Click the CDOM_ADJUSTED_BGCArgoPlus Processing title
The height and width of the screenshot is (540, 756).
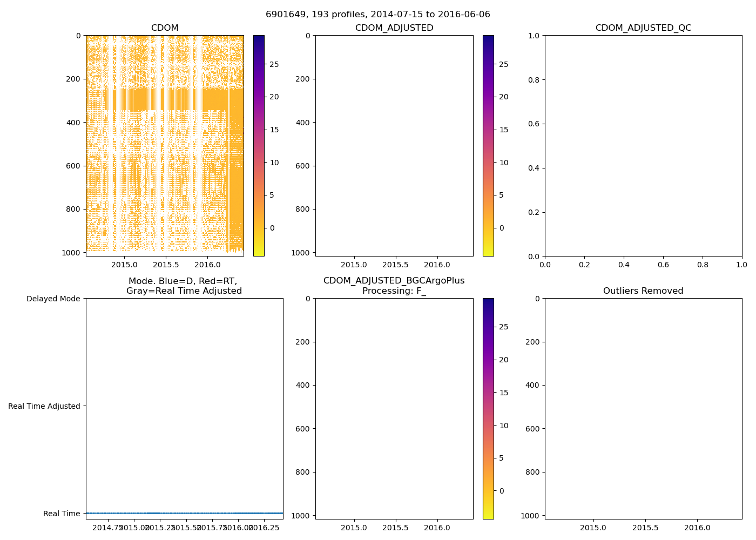394,286
